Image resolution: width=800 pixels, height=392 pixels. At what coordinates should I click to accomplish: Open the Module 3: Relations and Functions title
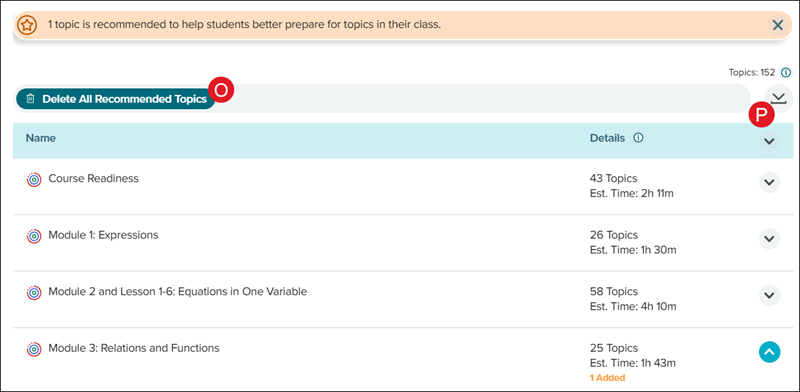point(134,349)
